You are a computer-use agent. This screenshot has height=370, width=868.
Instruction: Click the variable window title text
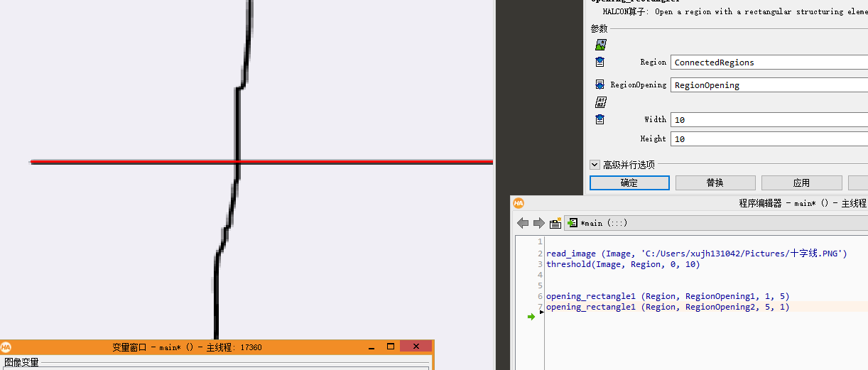[187, 347]
